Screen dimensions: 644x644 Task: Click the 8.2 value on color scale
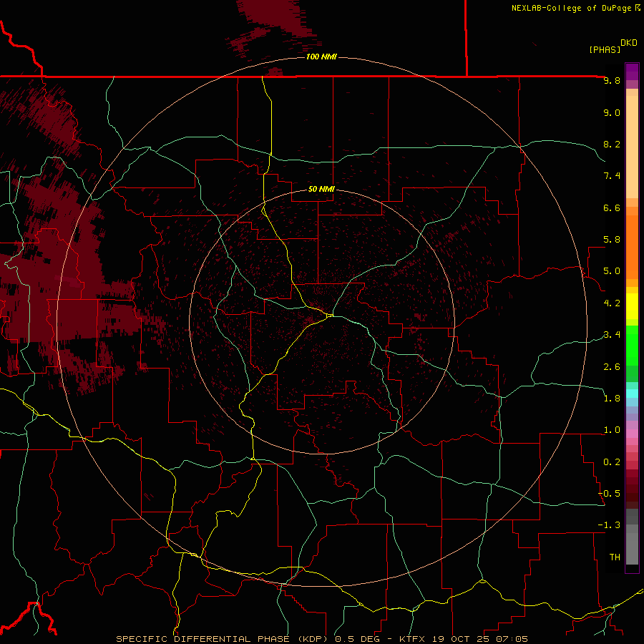coord(612,144)
